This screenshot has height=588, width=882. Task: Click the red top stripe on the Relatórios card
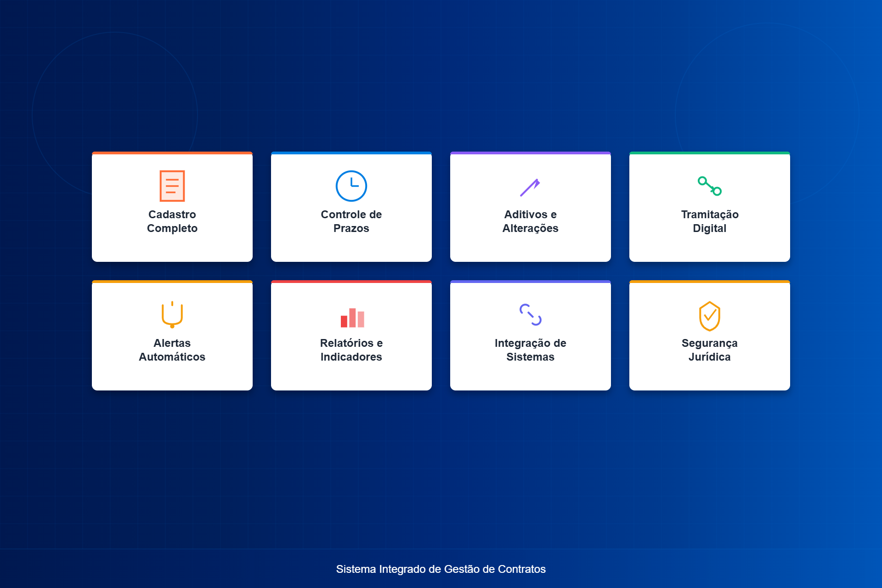pos(351,282)
